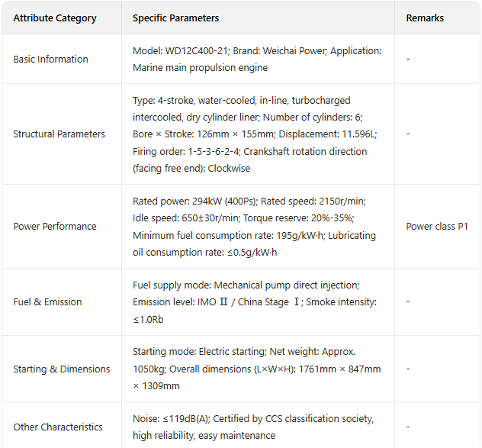Screen dimensions: 482x448
Task: Click the Electric starting parameters cell
Action: tap(257, 369)
